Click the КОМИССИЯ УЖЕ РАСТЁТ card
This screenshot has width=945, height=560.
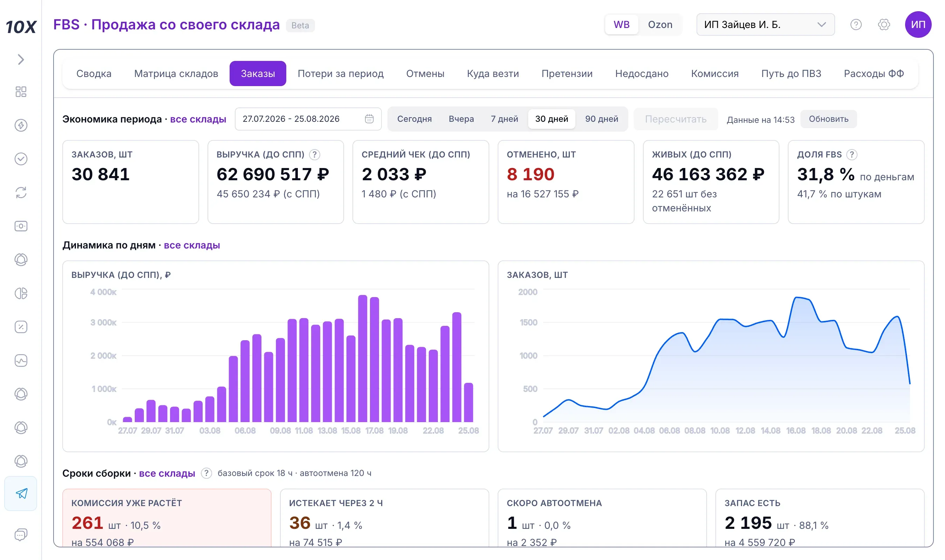167,517
